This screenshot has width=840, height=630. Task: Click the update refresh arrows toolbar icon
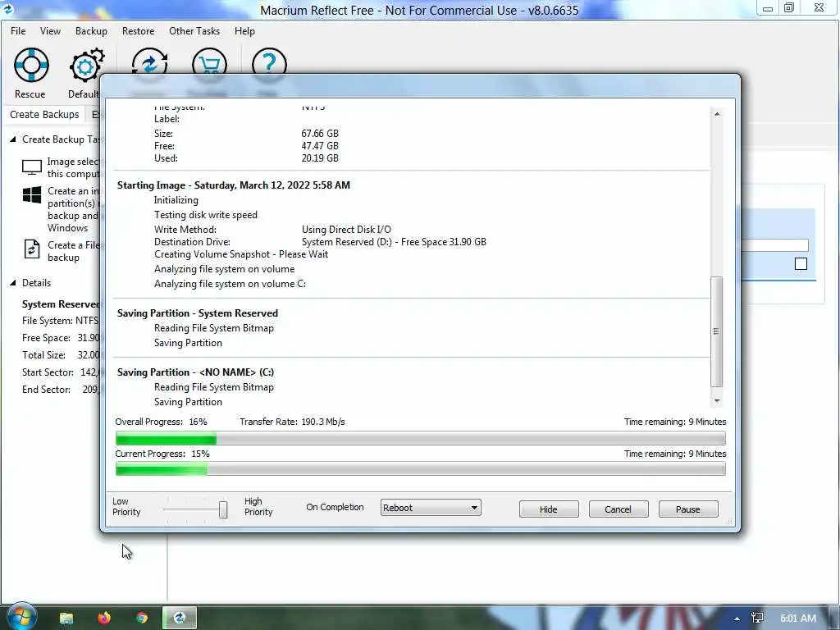149,62
